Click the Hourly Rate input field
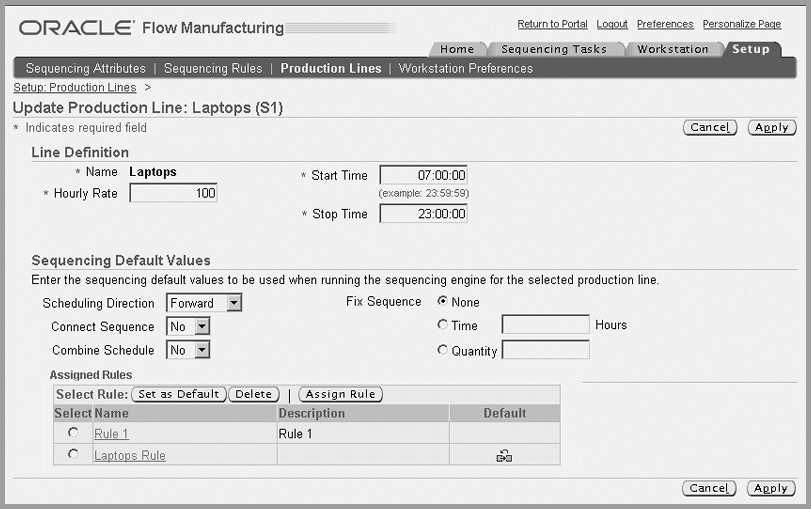Image resolution: width=811 pixels, height=509 pixels. [173, 193]
